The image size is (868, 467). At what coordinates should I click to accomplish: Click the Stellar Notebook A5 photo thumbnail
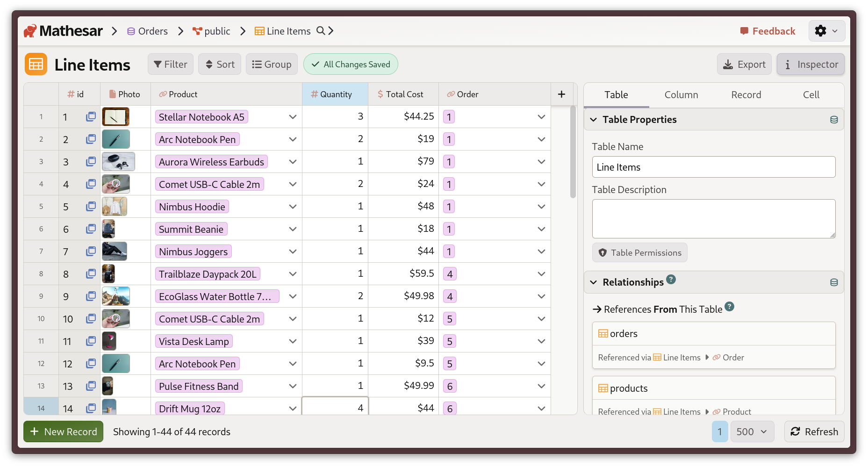pos(115,117)
